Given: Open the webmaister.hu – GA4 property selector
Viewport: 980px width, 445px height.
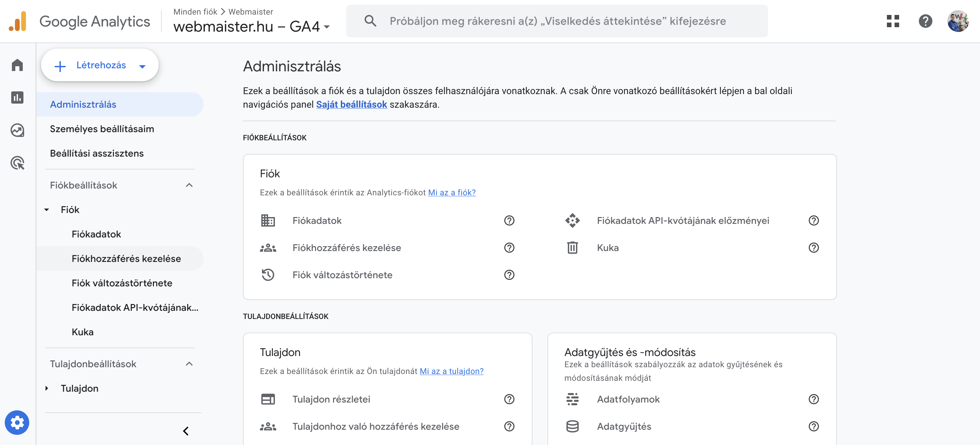Looking at the screenshot, I should tap(251, 26).
